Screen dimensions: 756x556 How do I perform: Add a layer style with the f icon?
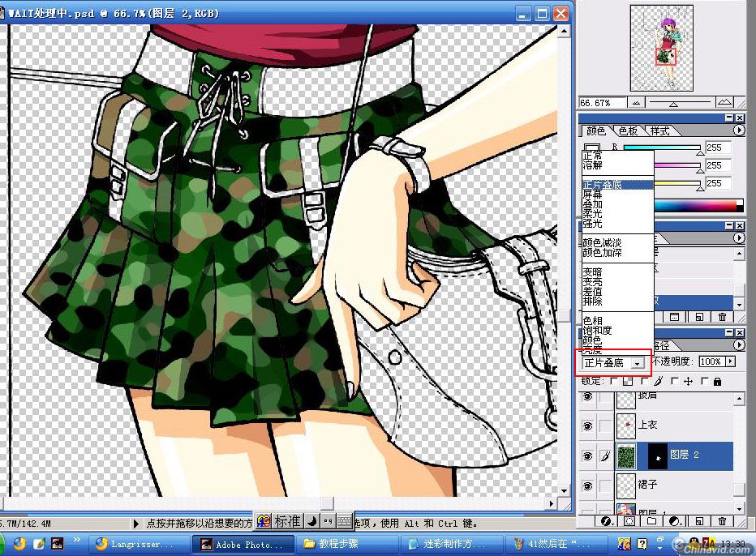tap(607, 521)
